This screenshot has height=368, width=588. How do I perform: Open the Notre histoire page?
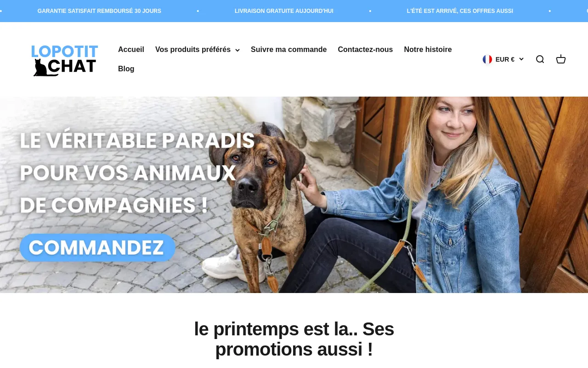(428, 50)
